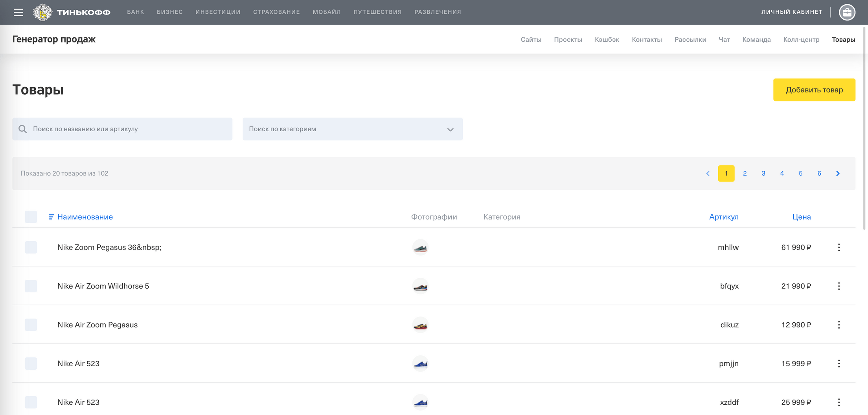Image resolution: width=868 pixels, height=415 pixels.
Task: View photo thumbnail of pmjjn Nike Air 523
Action: (420, 364)
